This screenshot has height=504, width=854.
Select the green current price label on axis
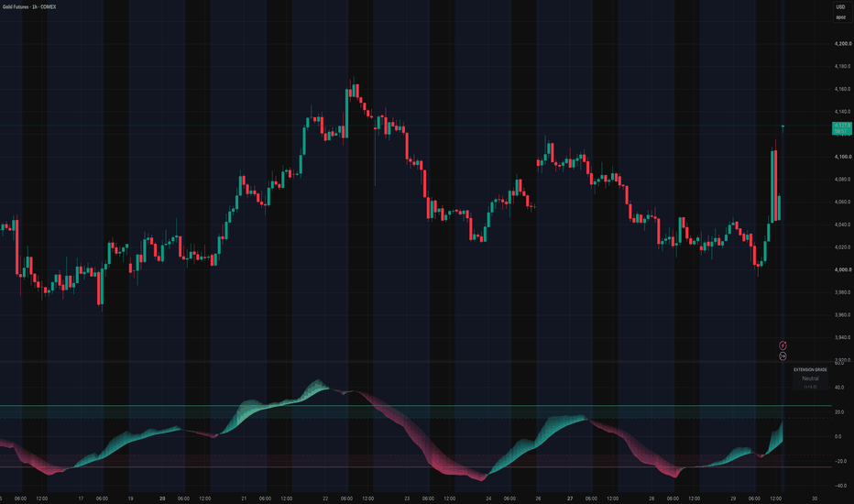tap(842, 128)
